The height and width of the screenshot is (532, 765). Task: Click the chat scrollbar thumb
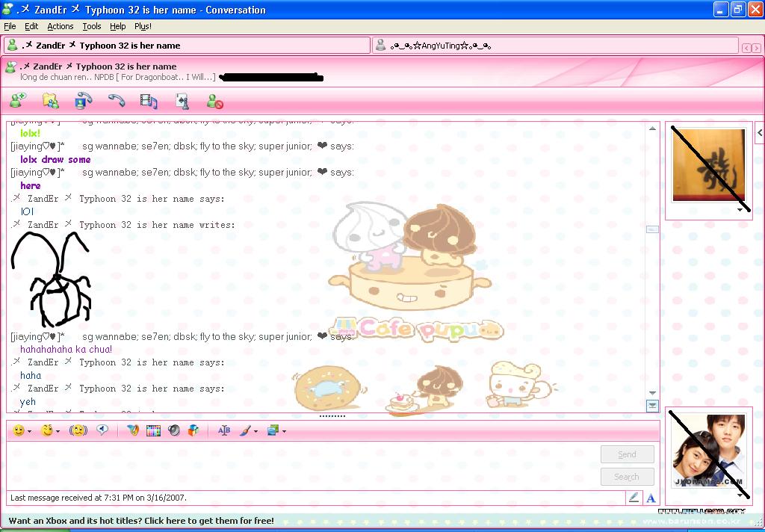pos(652,229)
